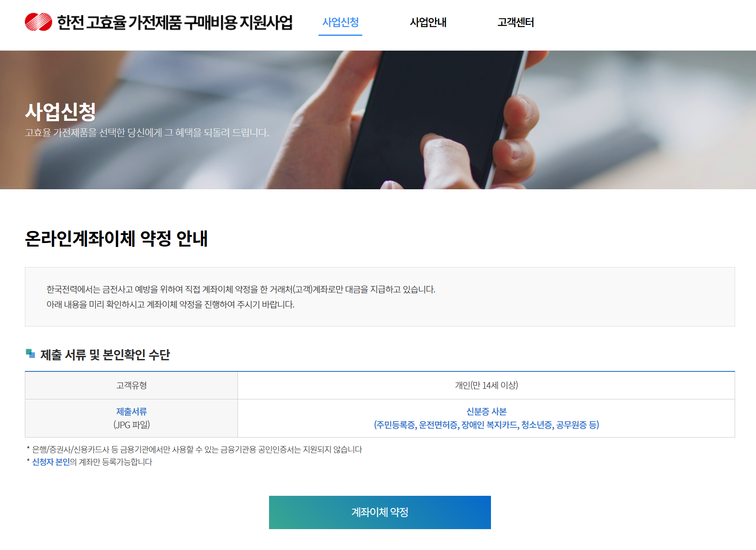
Task: Click the first asterisk note about 공인인증서
Action: coord(194,450)
